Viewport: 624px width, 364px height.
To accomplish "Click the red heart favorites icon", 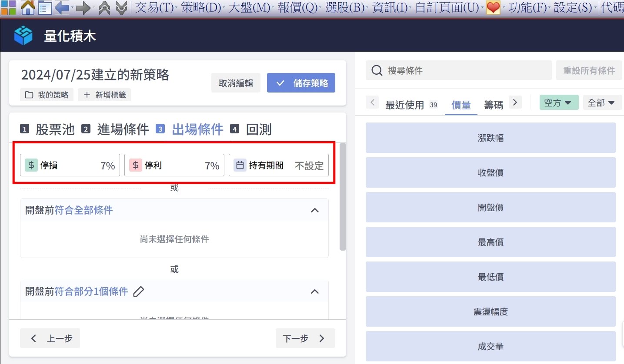I will coord(493,8).
